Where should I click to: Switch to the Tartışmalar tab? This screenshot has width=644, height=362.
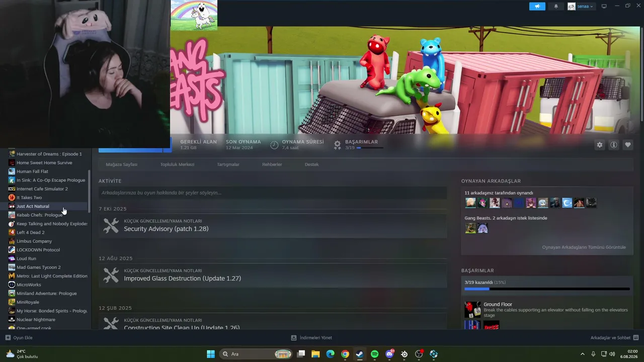pos(228,164)
